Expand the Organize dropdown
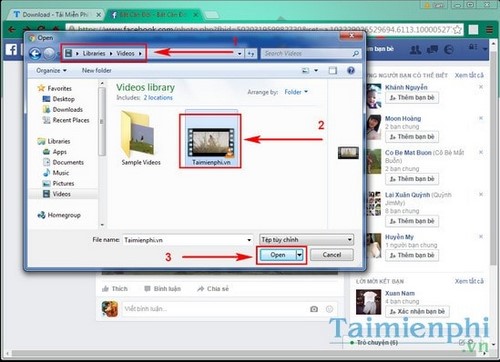This screenshot has width=500, height=362. pos(51,70)
